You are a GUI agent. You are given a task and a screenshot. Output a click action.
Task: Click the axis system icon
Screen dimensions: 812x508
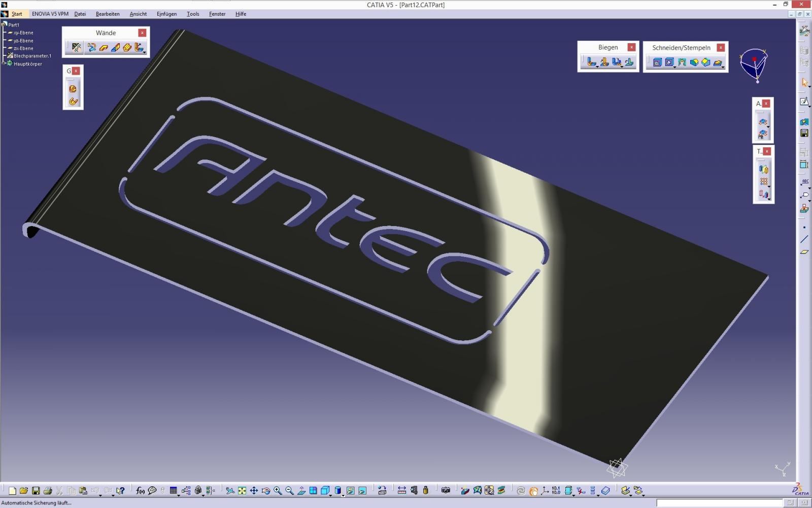click(545, 491)
